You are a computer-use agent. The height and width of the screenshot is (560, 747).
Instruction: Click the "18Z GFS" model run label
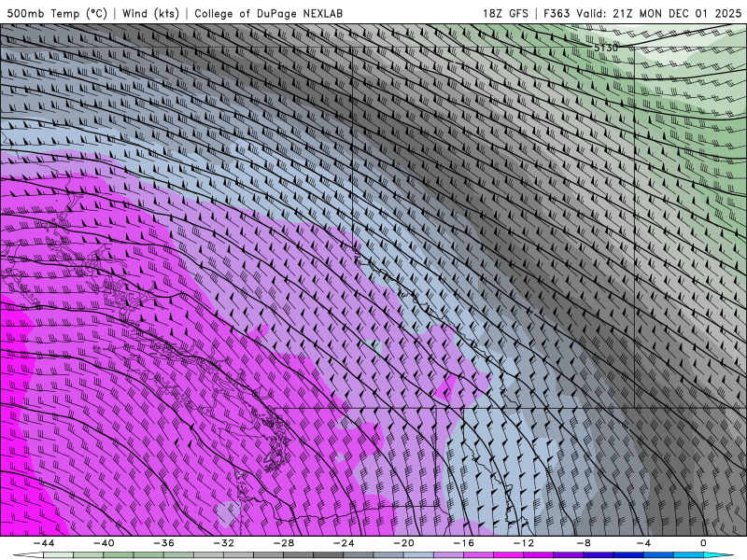point(505,13)
